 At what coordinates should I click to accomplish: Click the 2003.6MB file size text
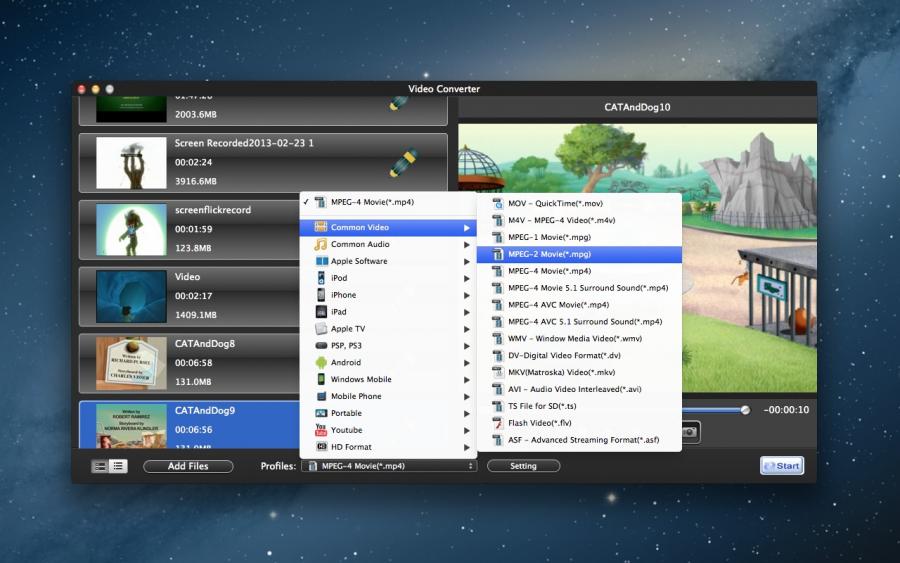[x=196, y=115]
